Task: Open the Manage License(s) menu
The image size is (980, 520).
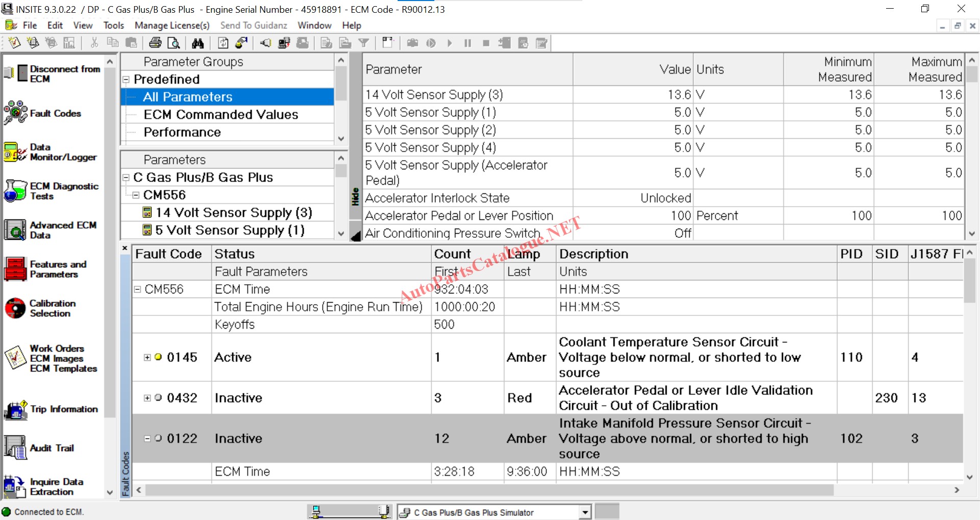Action: tap(172, 26)
